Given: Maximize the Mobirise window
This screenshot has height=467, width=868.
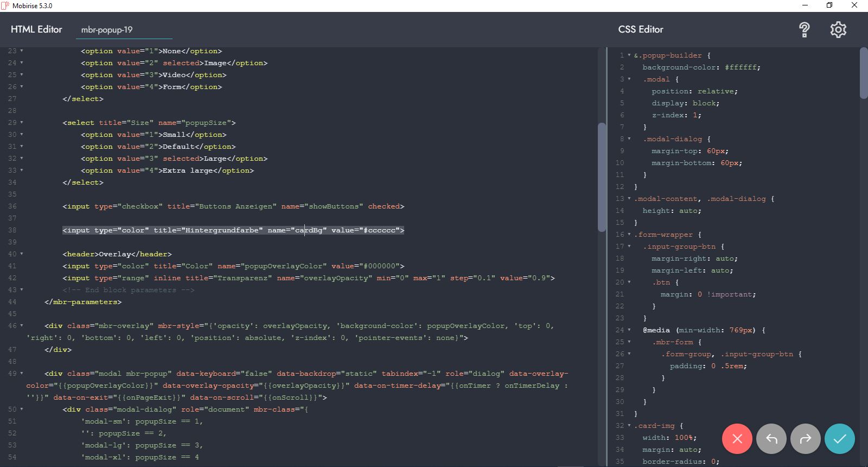Looking at the screenshot, I should point(829,5).
